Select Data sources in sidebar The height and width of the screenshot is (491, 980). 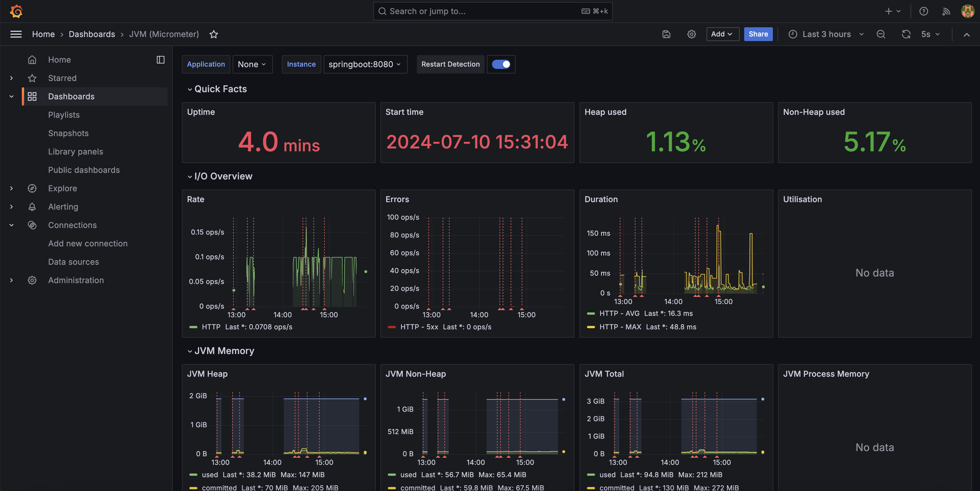pyautogui.click(x=73, y=262)
